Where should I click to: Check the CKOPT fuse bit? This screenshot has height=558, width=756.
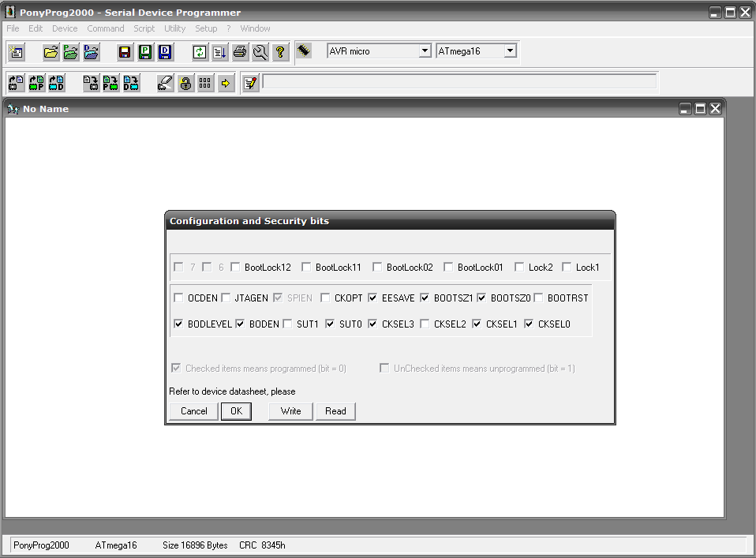pos(325,298)
